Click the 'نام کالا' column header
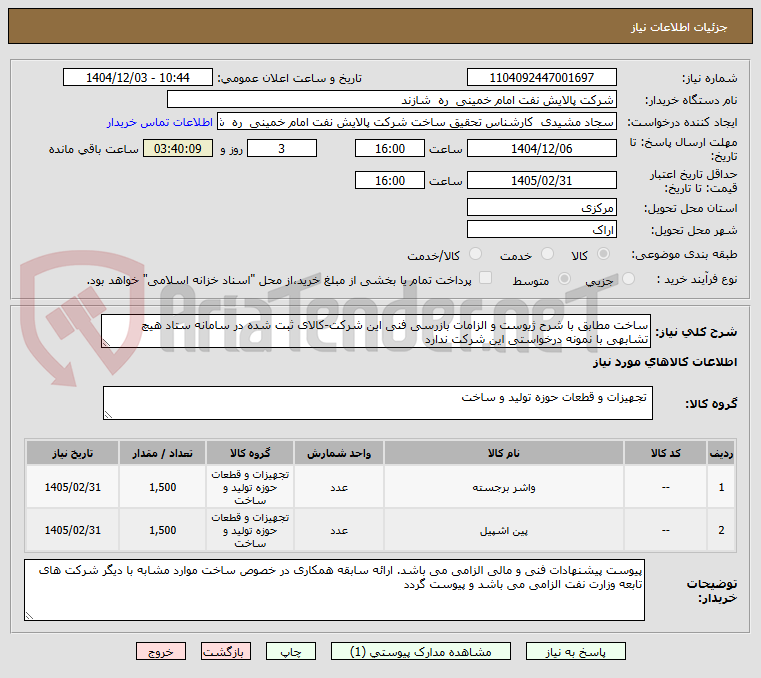 504,453
